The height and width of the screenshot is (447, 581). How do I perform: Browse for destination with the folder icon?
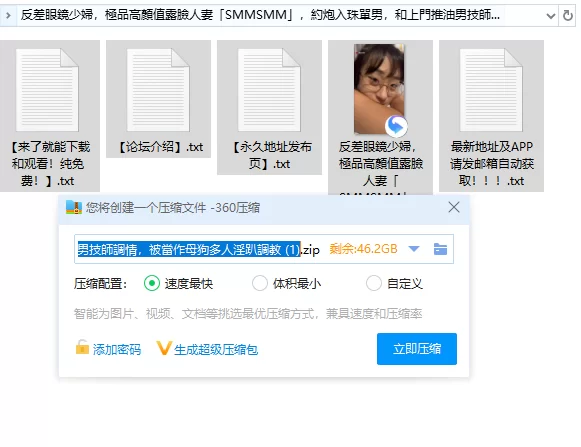click(440, 249)
